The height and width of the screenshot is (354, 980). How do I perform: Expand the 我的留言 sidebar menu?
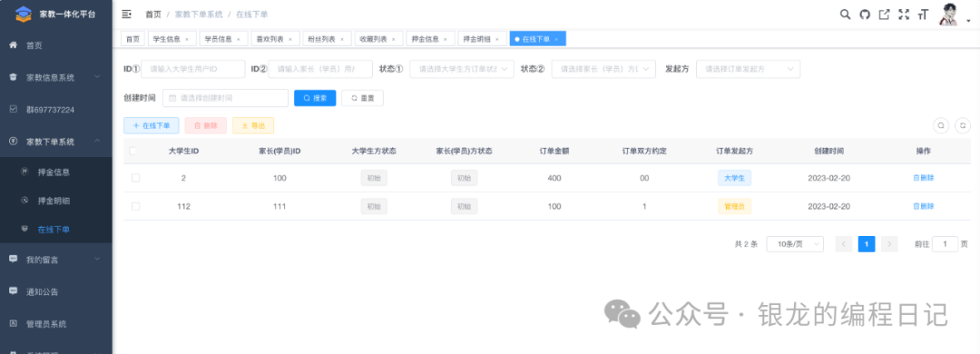(x=97, y=259)
